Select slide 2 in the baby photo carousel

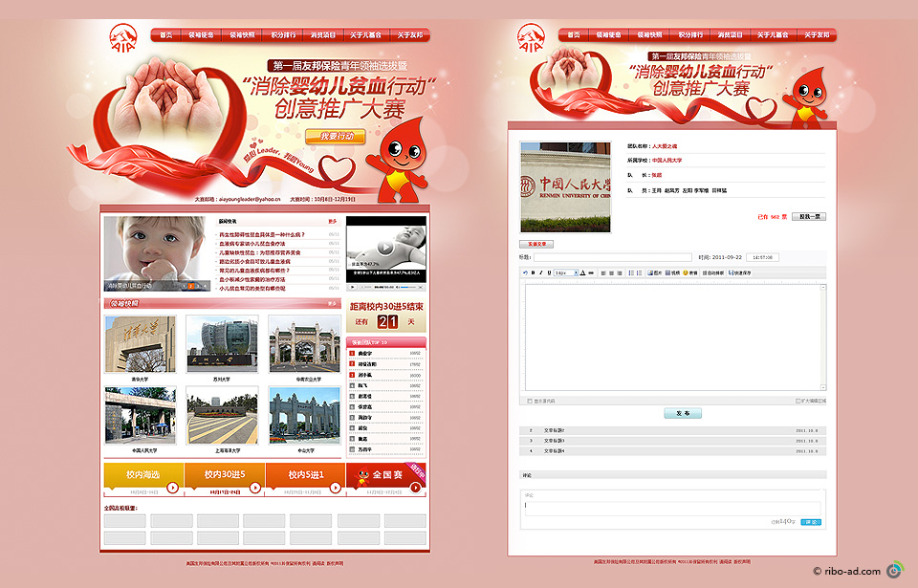(190, 286)
